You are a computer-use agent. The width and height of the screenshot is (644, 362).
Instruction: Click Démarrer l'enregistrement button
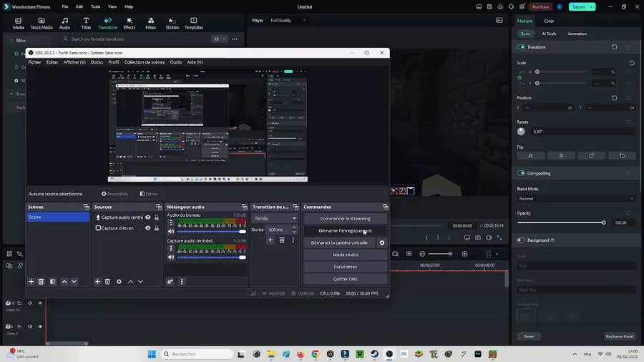[345, 231]
